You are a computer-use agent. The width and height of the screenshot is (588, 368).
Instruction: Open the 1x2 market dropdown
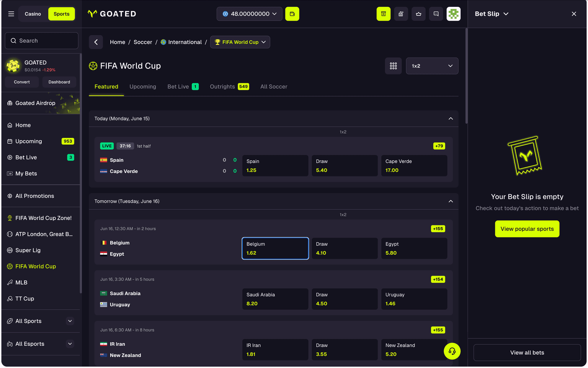click(x=432, y=66)
